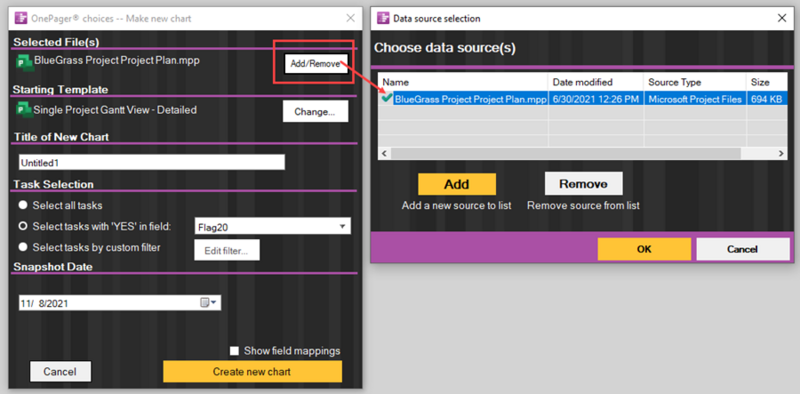Click the BlueGrass file name in Selected Files
The image size is (800, 394).
[117, 61]
